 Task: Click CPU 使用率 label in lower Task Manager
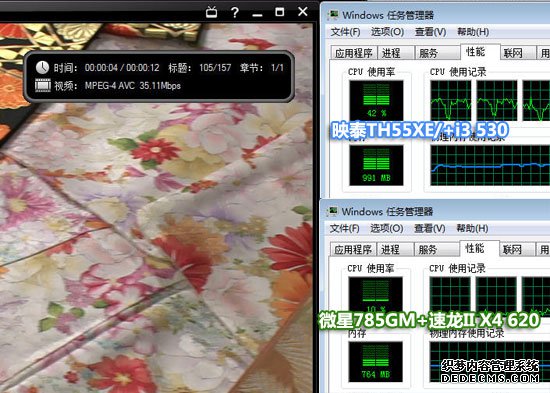tap(371, 268)
